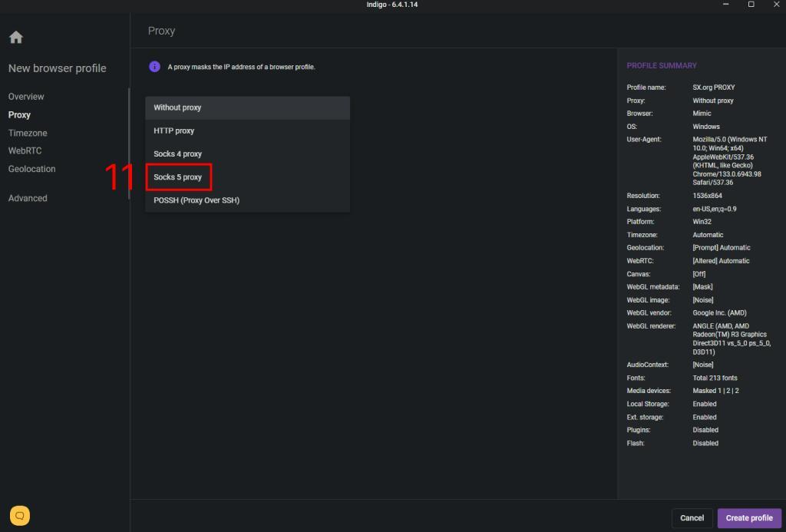The image size is (786, 532).
Task: Click the purple info icon beside proxy description
Action: 154,67
